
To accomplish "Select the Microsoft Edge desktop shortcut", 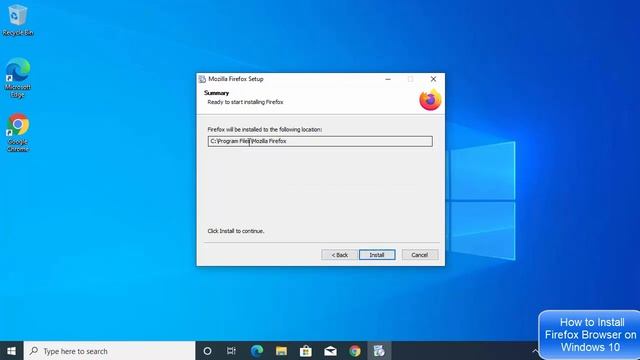I will point(18,78).
